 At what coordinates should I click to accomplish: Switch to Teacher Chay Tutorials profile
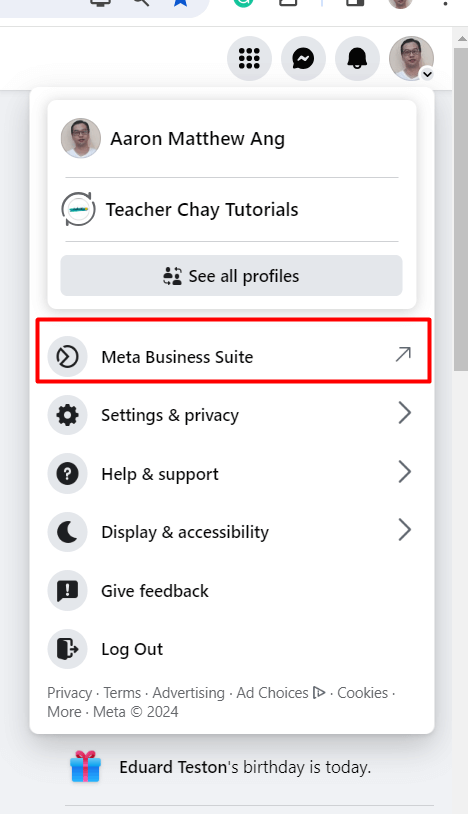point(232,210)
